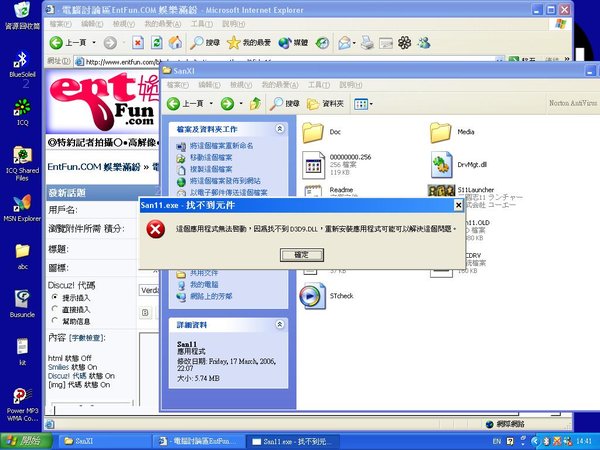Click Internet Explorer Home button

point(175,42)
